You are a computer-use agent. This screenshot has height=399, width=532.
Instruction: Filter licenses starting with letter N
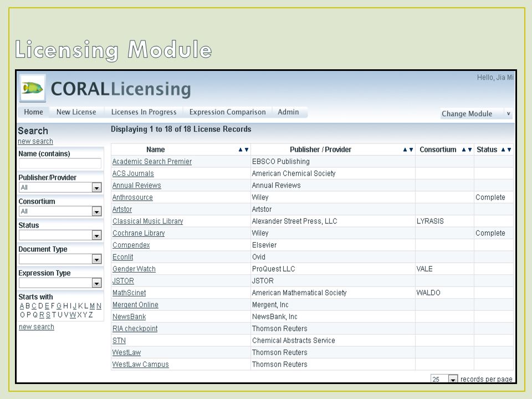tap(99, 306)
